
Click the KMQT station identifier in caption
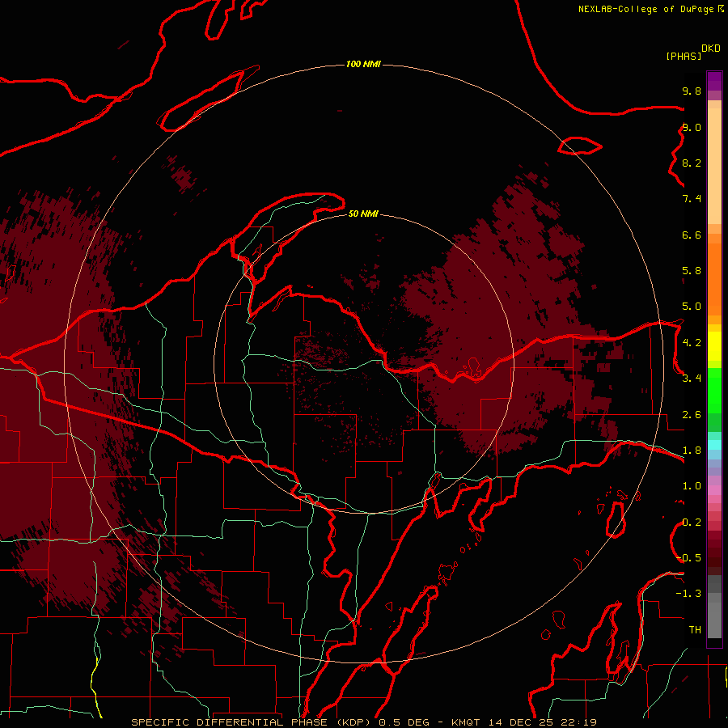point(466,722)
